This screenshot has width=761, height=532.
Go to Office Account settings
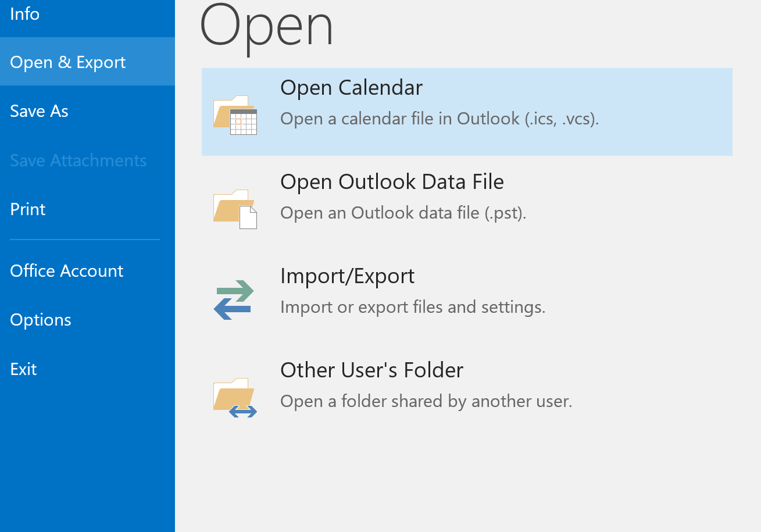(66, 270)
